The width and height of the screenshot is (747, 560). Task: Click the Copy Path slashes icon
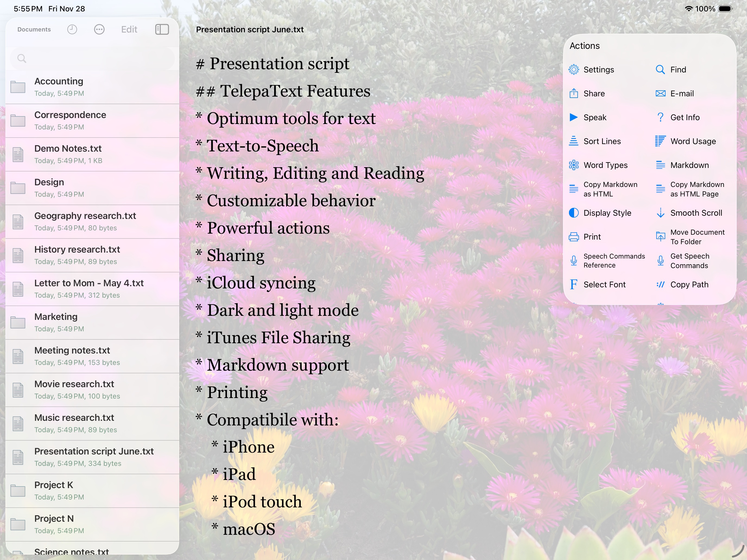click(x=660, y=285)
